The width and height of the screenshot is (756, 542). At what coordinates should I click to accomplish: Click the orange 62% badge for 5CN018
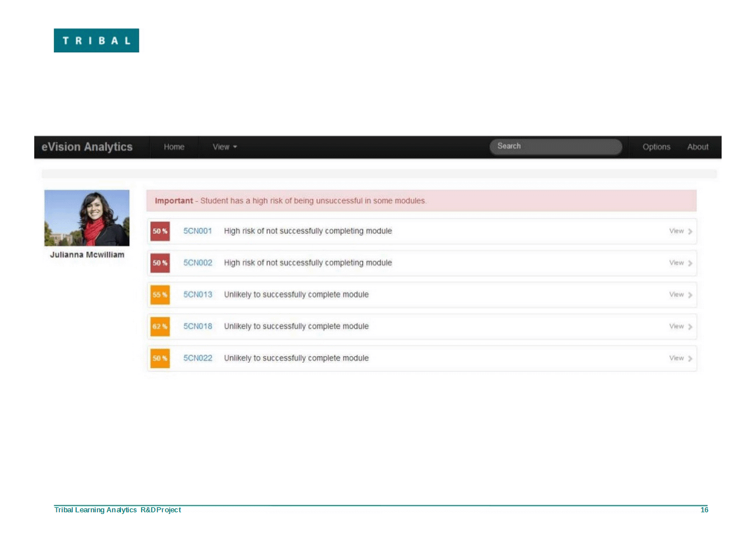point(160,326)
